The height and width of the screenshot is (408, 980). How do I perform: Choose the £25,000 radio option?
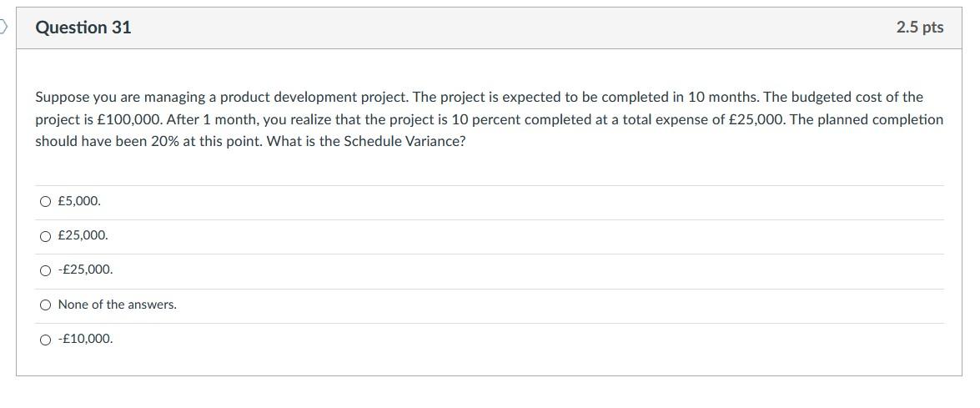click(45, 236)
